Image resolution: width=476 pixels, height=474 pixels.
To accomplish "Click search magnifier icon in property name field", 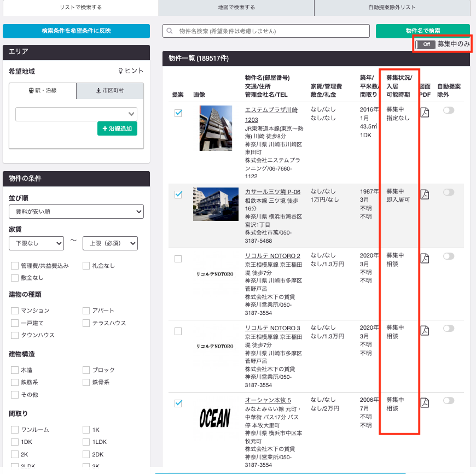I will click(x=170, y=31).
